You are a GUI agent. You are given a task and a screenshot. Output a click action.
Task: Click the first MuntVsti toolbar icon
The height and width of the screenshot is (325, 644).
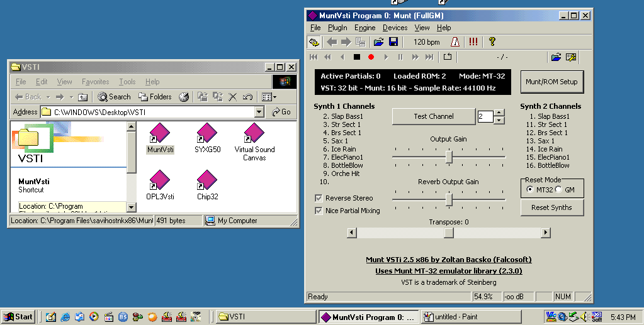tap(314, 42)
